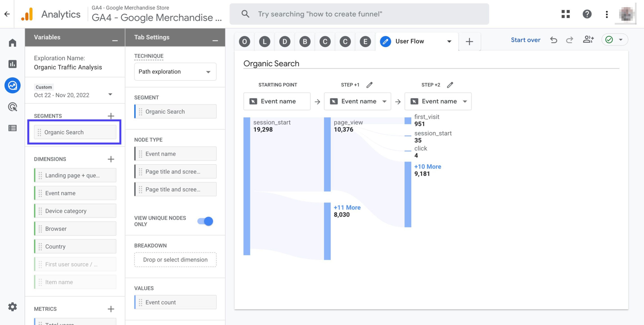The width and height of the screenshot is (644, 325).
Task: Add a new dimension
Action: coord(111,159)
